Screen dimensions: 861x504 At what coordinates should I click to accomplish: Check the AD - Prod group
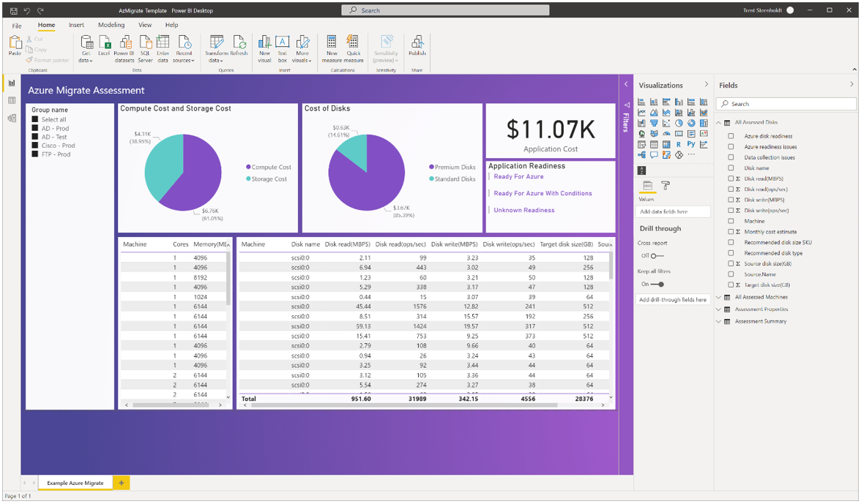coord(35,128)
